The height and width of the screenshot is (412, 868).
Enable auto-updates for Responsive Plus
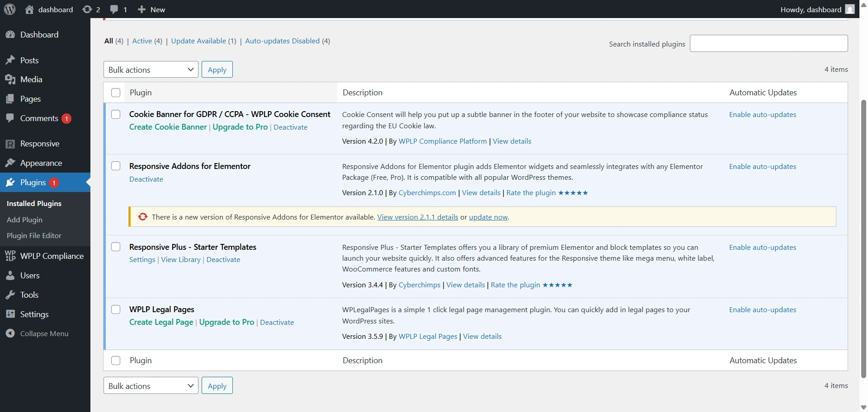[x=763, y=248]
